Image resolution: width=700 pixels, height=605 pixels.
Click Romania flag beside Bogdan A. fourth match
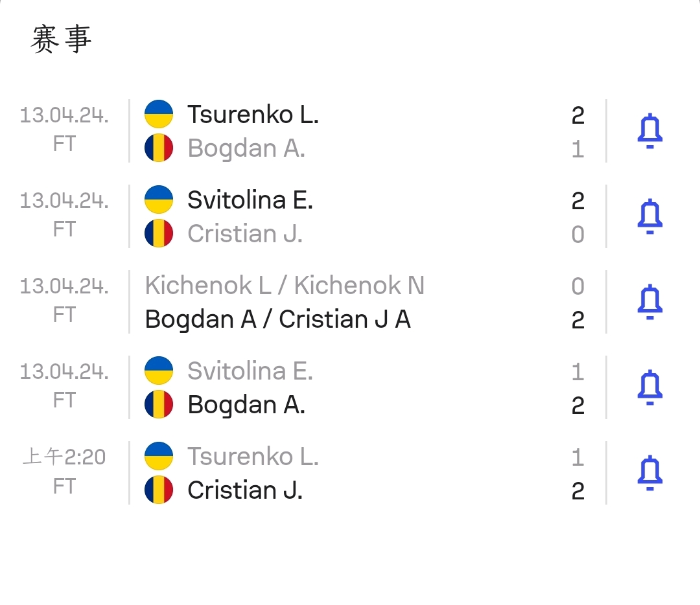point(159,404)
